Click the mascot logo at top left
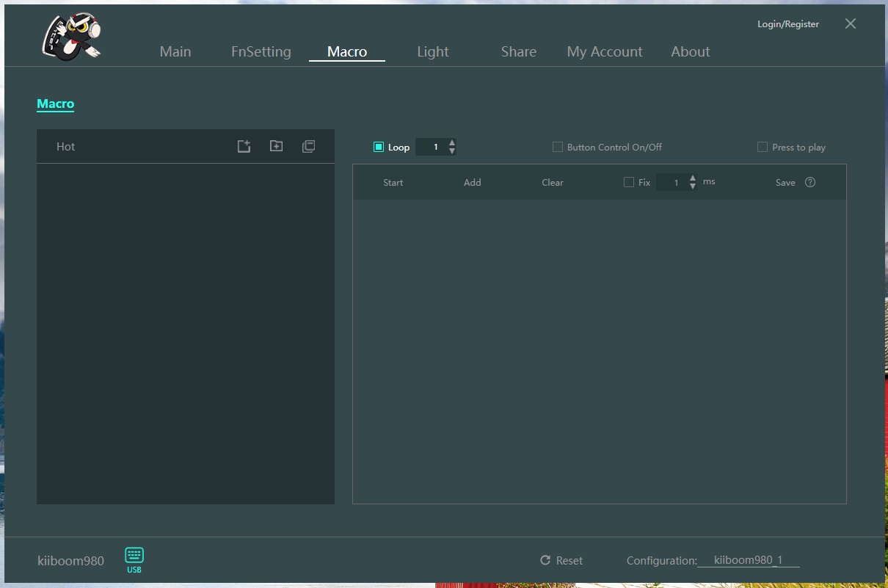The height and width of the screenshot is (588, 888). coord(70,37)
